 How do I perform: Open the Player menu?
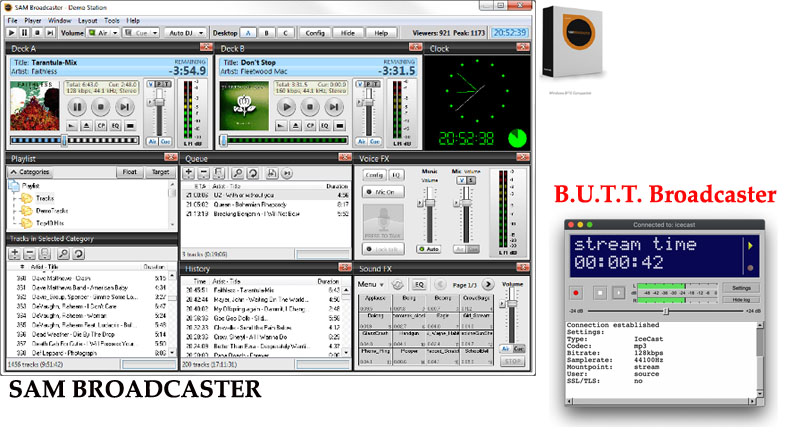point(33,20)
